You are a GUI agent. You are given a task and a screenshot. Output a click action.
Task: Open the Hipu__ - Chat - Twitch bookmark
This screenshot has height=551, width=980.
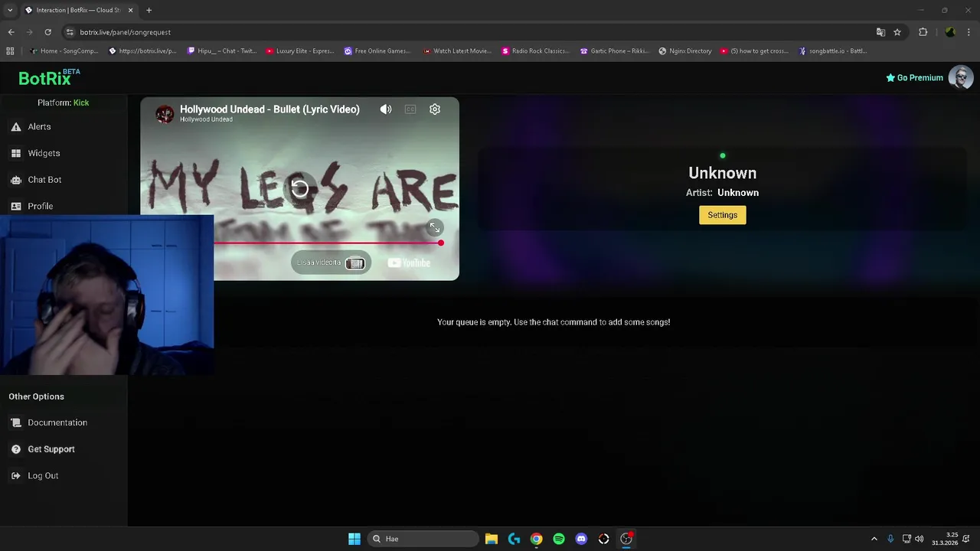pyautogui.click(x=222, y=51)
